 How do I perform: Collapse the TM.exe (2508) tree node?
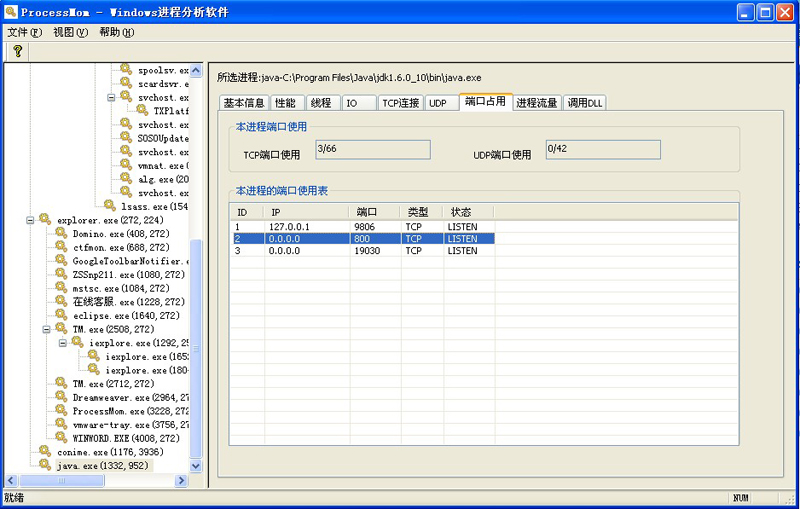tap(46, 329)
